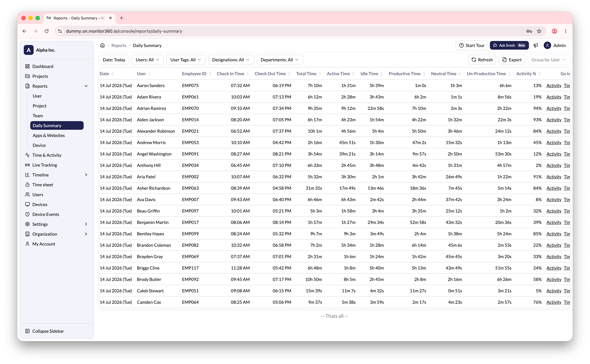Open the User Tags: All dropdown

pos(186,60)
